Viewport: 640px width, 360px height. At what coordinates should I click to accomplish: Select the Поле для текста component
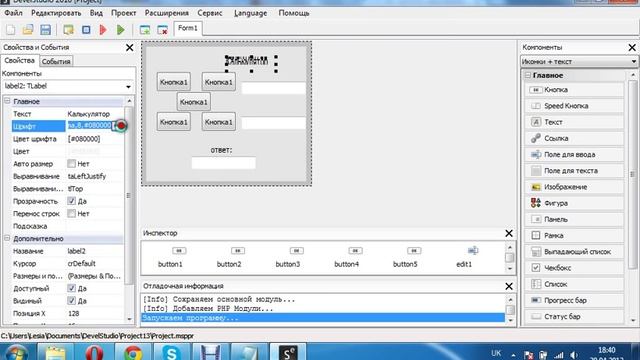pos(574,171)
